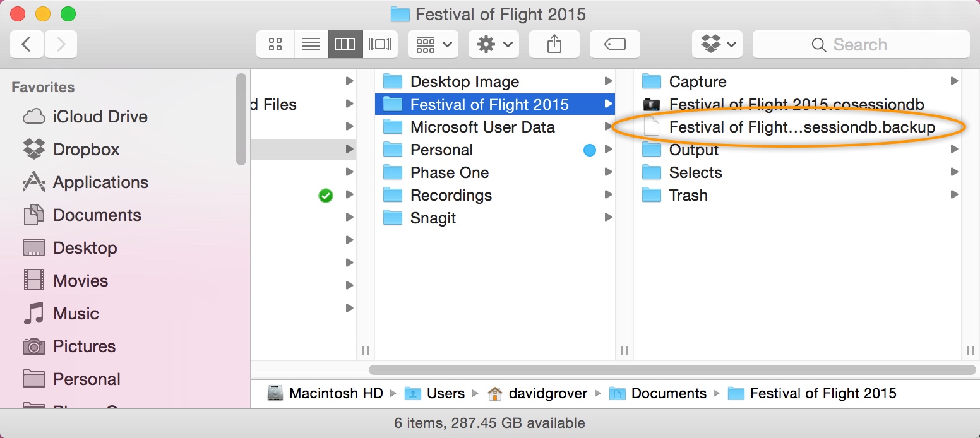980x438 pixels.
Task: Expand the Selects folder arrow
Action: coord(954,172)
